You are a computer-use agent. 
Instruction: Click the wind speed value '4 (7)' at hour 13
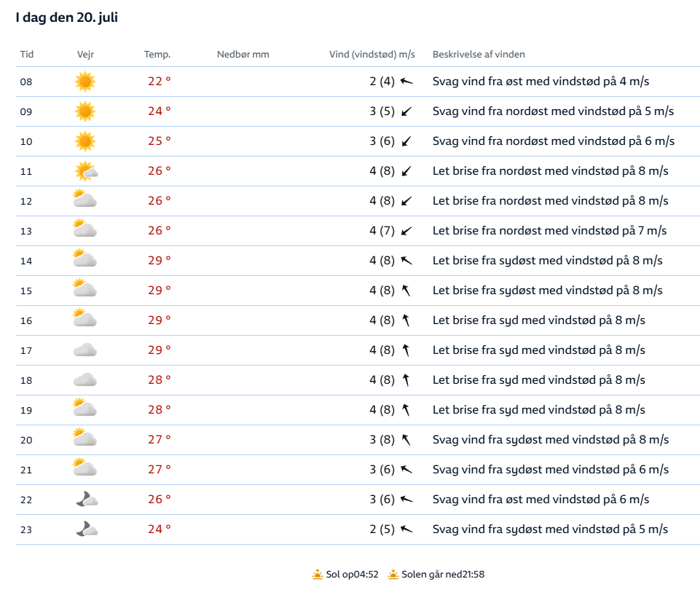click(x=382, y=231)
